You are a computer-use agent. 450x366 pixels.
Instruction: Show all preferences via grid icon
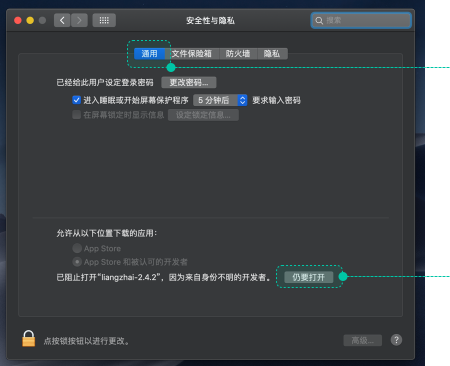104,20
